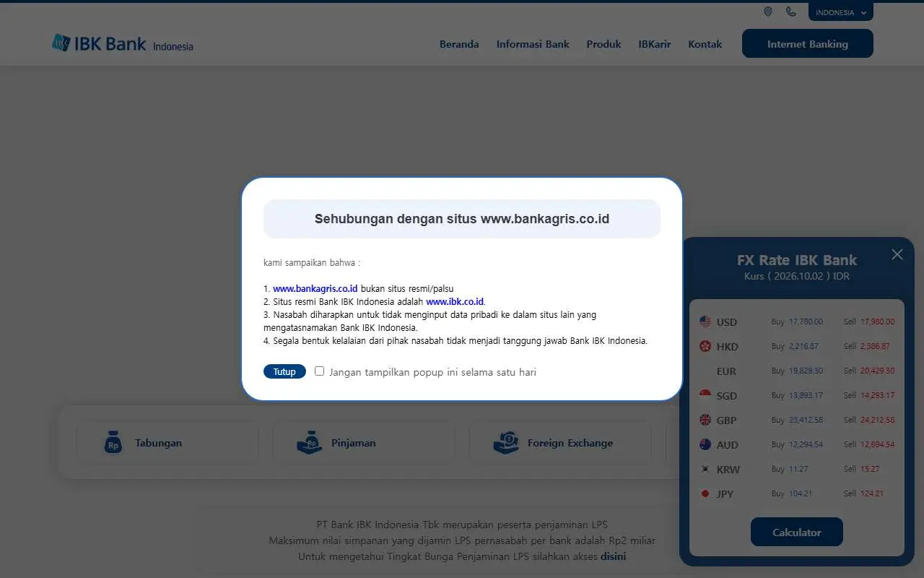Open the Foreign Exchange card

(560, 442)
